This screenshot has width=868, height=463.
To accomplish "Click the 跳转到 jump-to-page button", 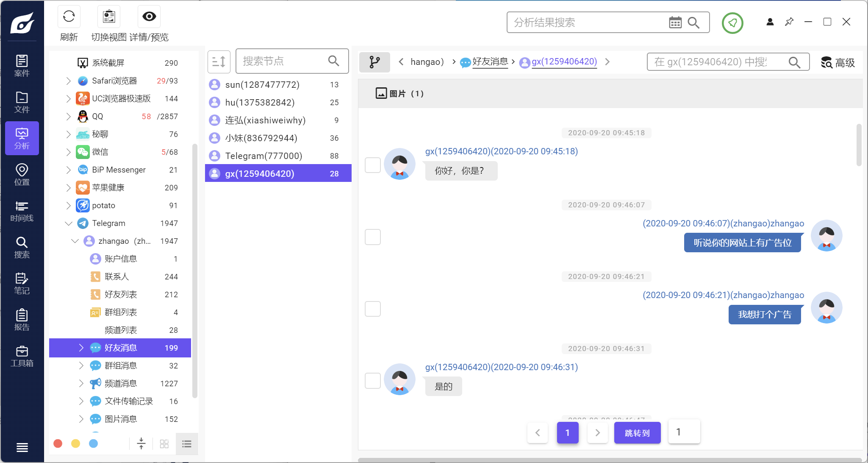I will click(x=637, y=432).
